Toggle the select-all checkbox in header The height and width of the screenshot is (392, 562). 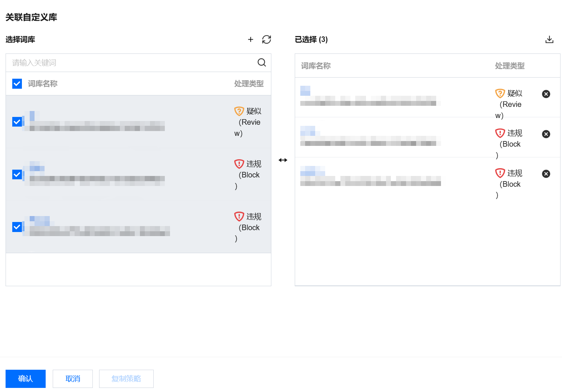pyautogui.click(x=17, y=84)
